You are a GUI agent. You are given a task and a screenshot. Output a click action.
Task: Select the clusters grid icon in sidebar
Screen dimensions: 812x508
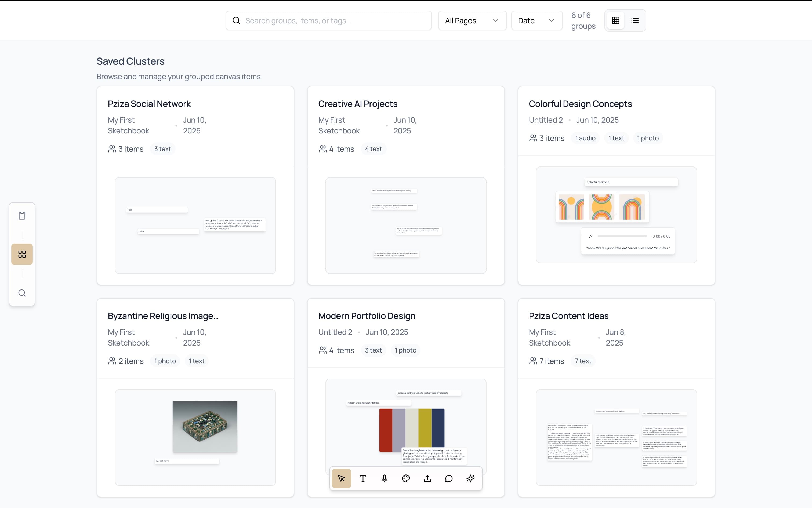pyautogui.click(x=22, y=254)
